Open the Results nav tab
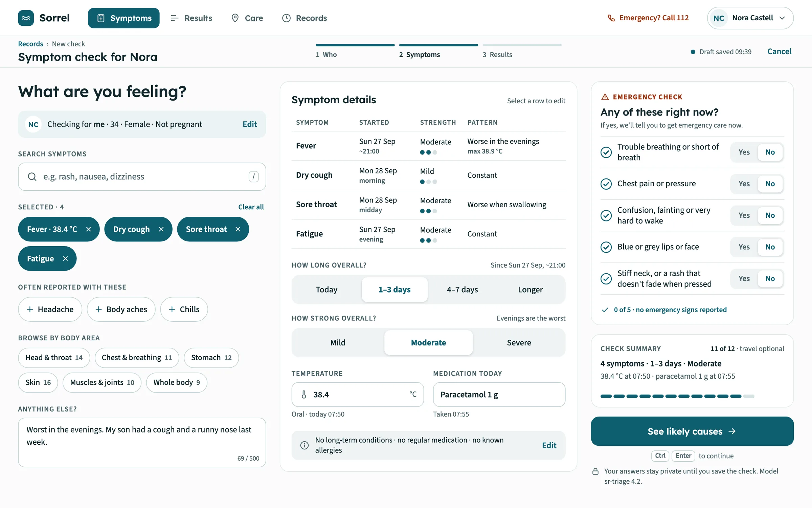812x508 pixels. point(191,18)
